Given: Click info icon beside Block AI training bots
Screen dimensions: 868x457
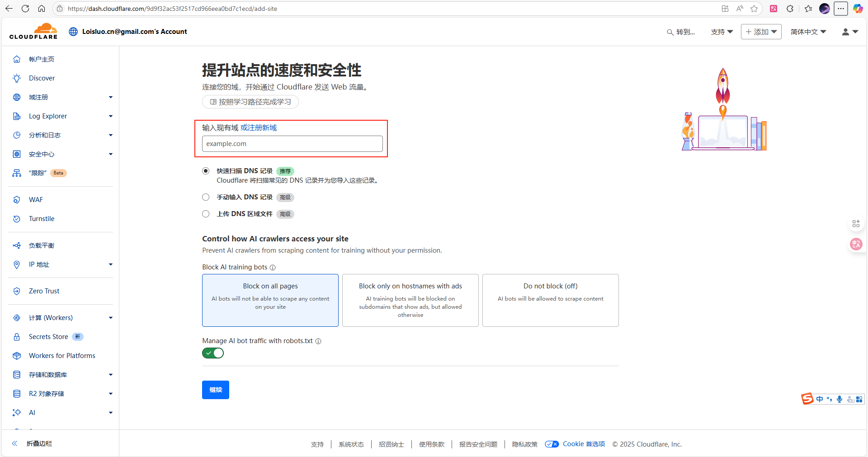Looking at the screenshot, I should 273,268.
